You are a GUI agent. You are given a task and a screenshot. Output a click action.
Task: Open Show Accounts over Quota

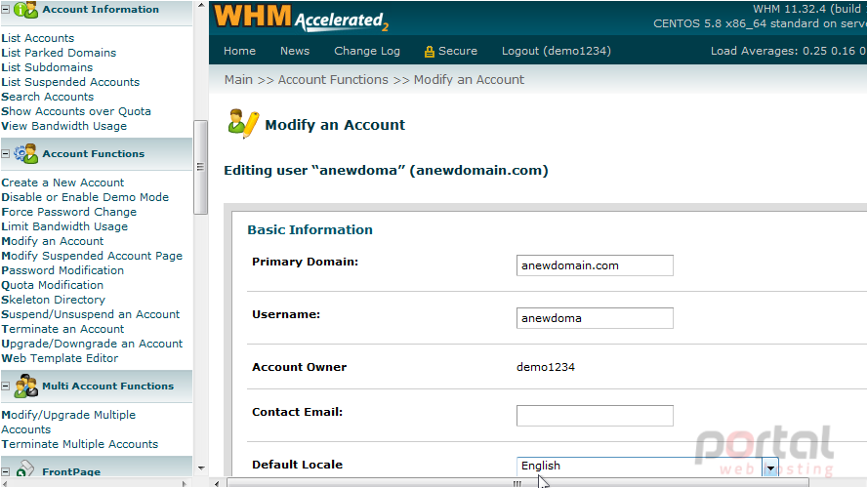point(76,111)
